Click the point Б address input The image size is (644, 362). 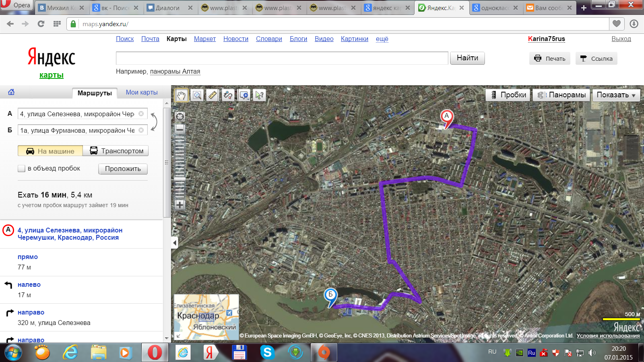coord(83,130)
